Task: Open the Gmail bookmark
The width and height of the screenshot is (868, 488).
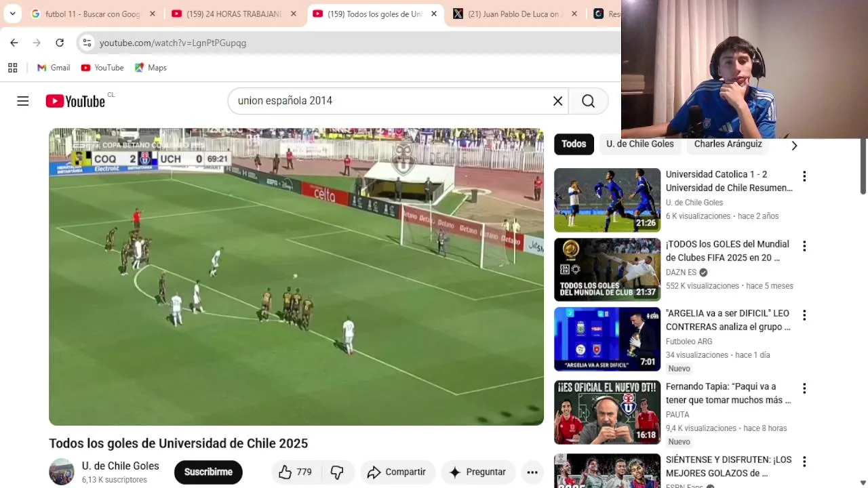Action: (x=54, y=68)
